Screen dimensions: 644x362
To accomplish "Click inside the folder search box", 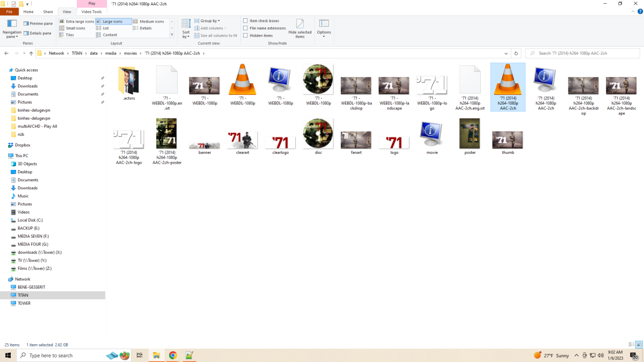I will click(582, 53).
